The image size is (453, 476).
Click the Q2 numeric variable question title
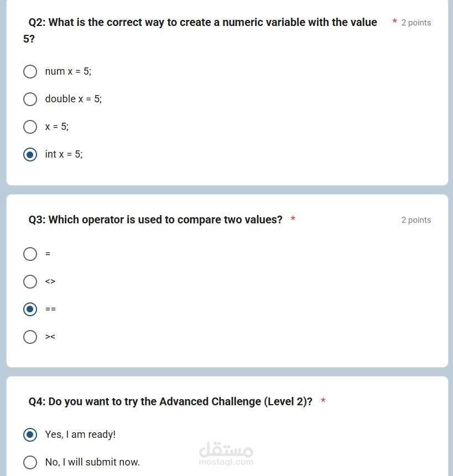click(x=202, y=23)
